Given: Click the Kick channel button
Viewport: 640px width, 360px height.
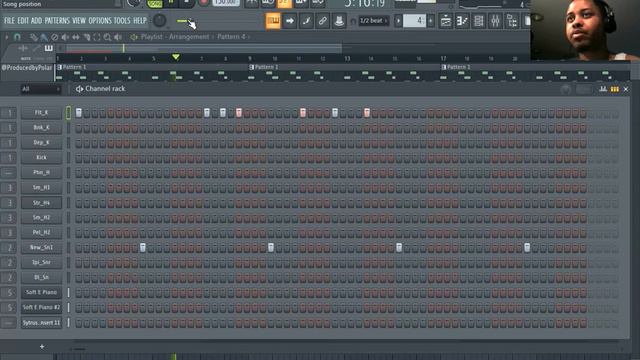Looking at the screenshot, I should pyautogui.click(x=42, y=158).
